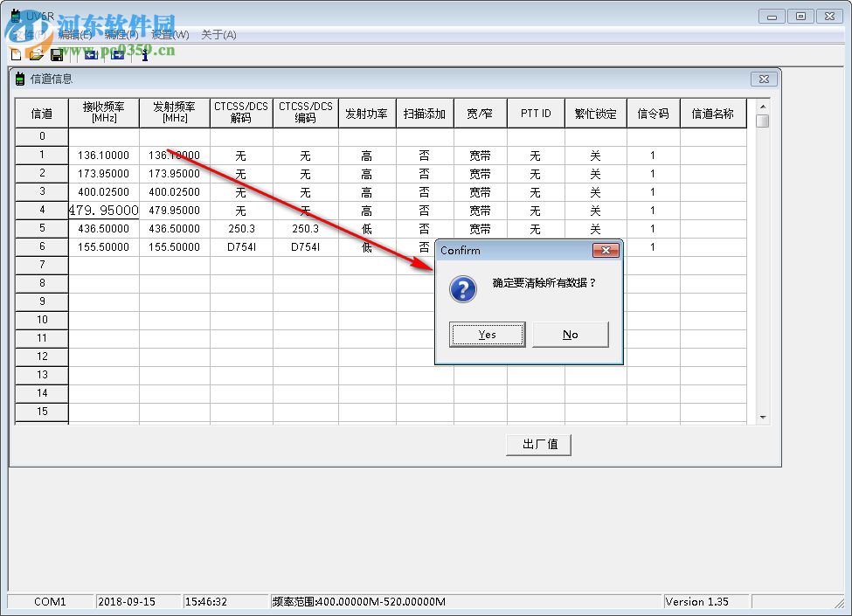Click encode value D754I in channel 6

point(305,247)
